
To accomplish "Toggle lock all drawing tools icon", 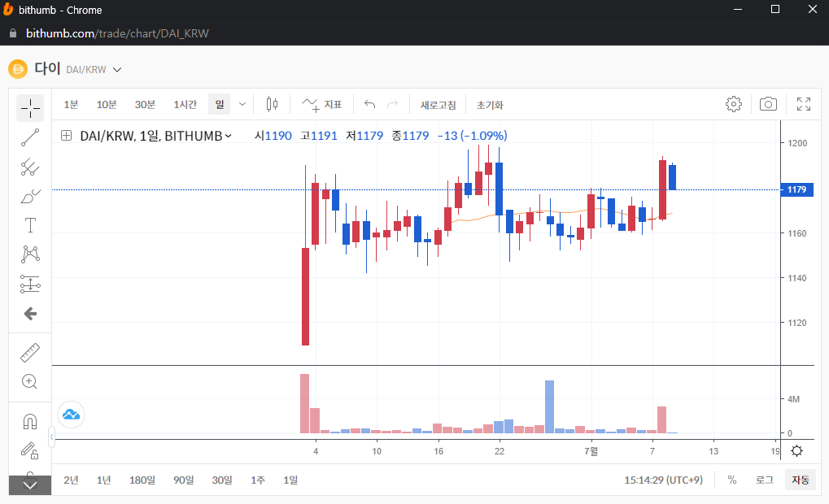I will 29,450.
